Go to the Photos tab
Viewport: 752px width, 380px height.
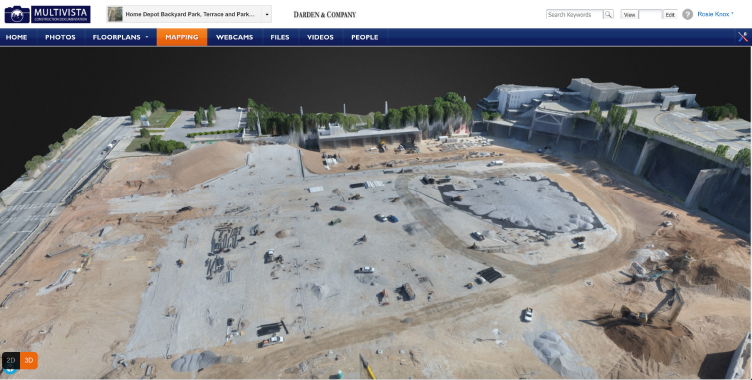(x=60, y=37)
